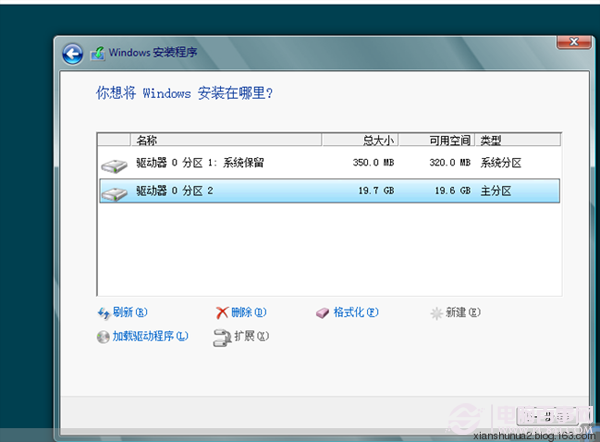The image size is (600, 442).
Task: Click the 可用空间 column header
Action: (437, 140)
